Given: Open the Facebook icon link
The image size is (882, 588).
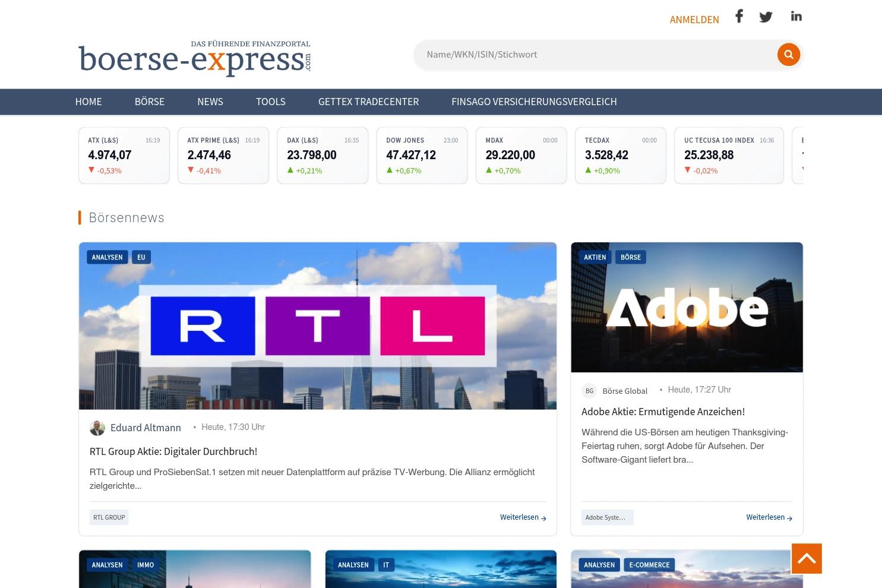Looking at the screenshot, I should pos(739,16).
